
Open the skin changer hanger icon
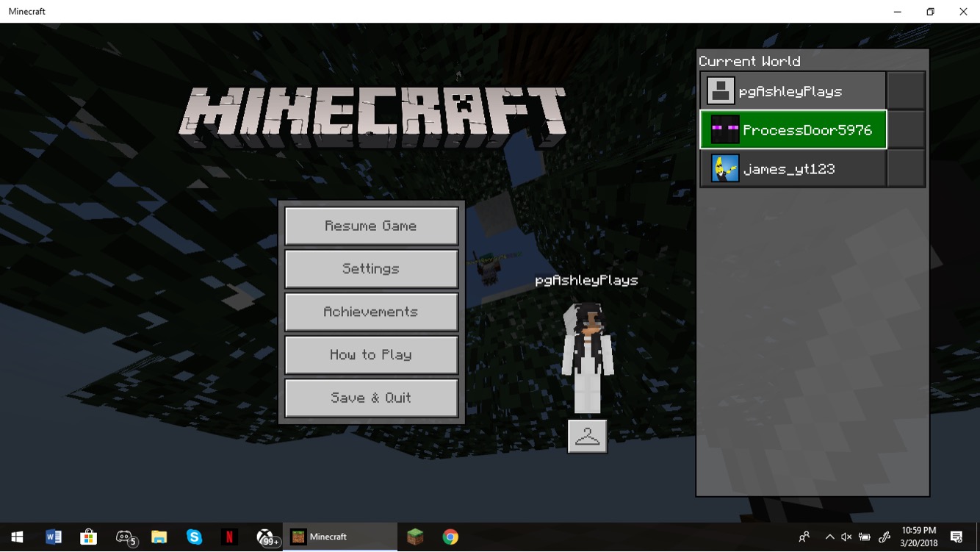pos(587,437)
